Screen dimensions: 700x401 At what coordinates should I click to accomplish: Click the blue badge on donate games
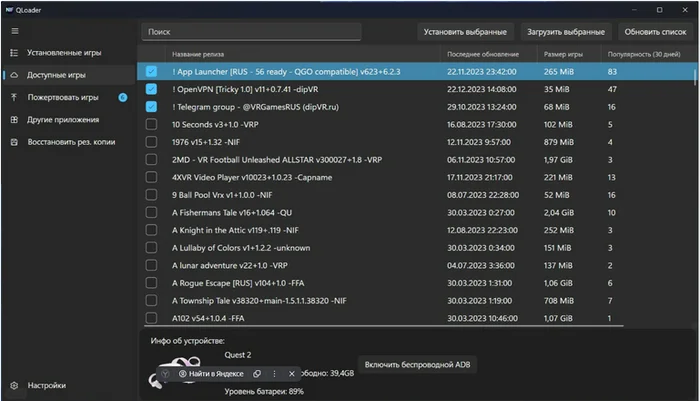(x=123, y=97)
